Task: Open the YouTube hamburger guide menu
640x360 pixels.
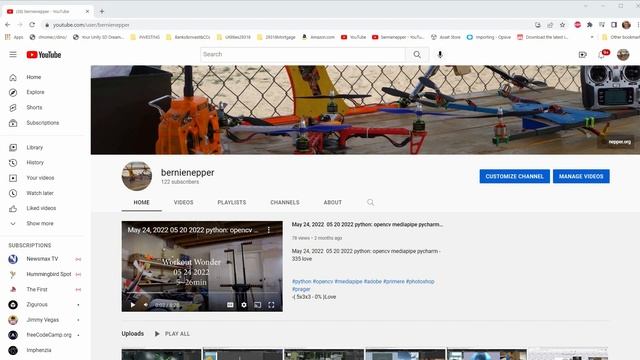Action: coord(13,54)
